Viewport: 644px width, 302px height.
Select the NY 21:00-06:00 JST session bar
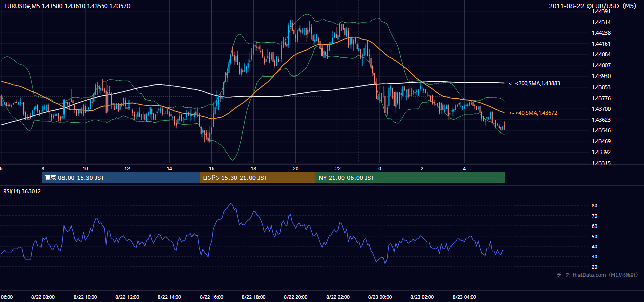(411, 178)
